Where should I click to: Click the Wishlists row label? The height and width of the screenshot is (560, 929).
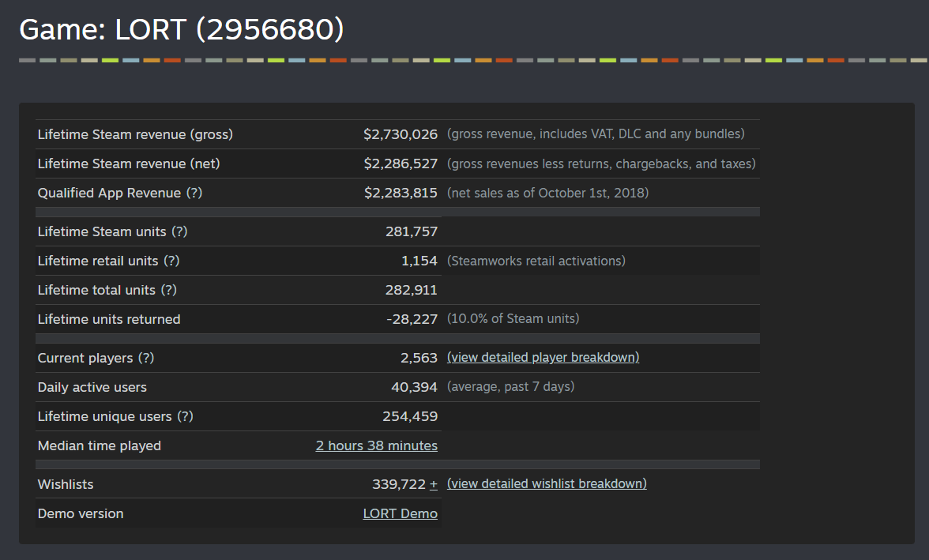(65, 485)
